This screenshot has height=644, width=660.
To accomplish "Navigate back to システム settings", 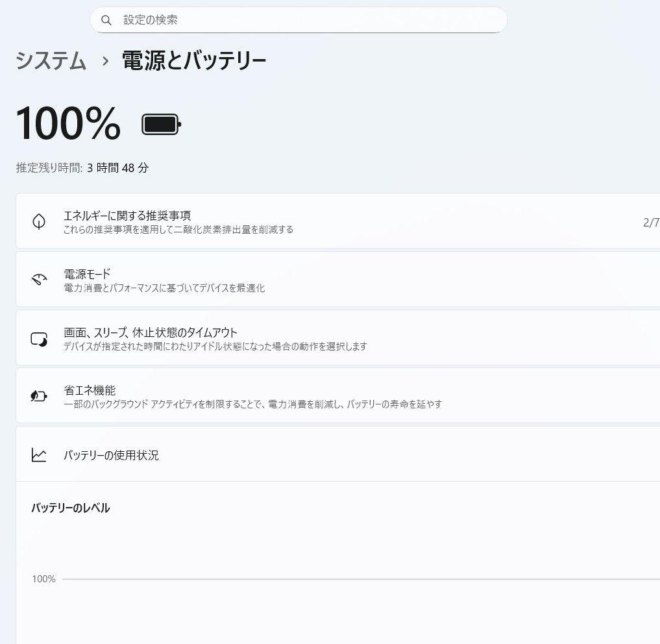I will click(x=51, y=62).
